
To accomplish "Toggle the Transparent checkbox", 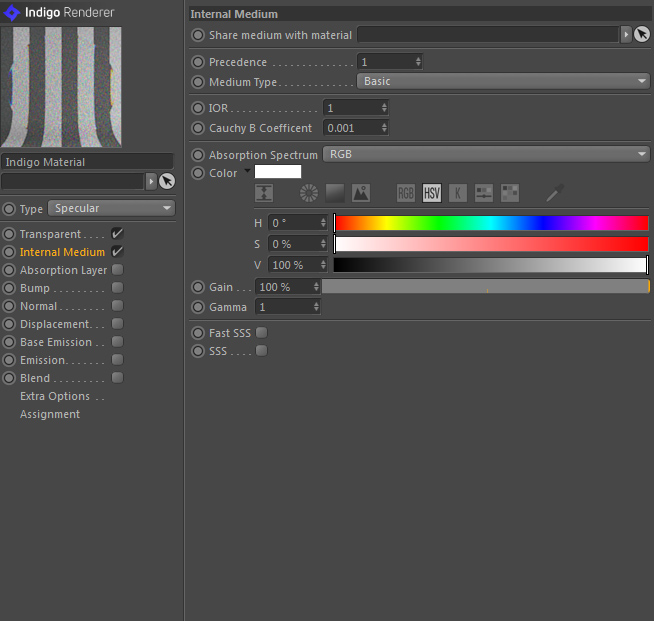I will [117, 234].
